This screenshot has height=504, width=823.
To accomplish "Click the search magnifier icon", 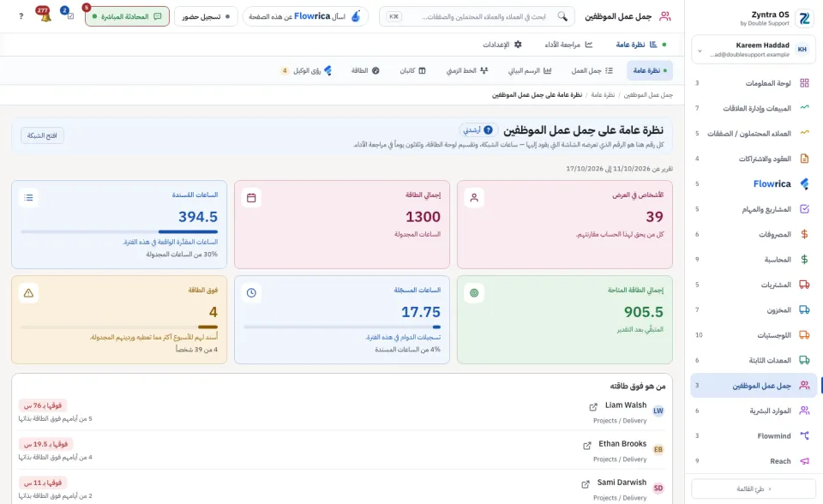I will point(562,16).
